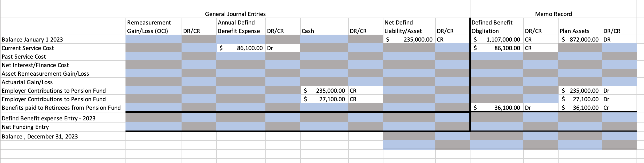Click the $1,107,000.00 Defined Benefit Obligation cell
The width and height of the screenshot is (644, 163).
pos(497,39)
